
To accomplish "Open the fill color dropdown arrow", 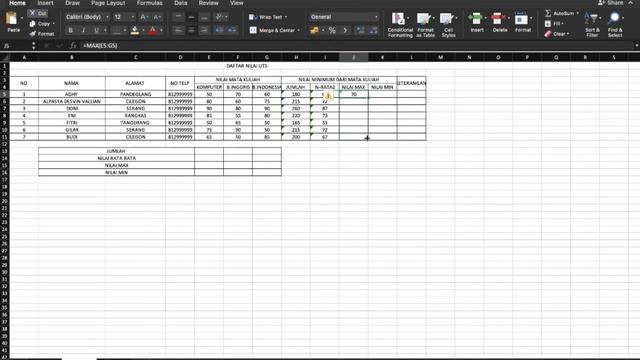I will (143, 30).
